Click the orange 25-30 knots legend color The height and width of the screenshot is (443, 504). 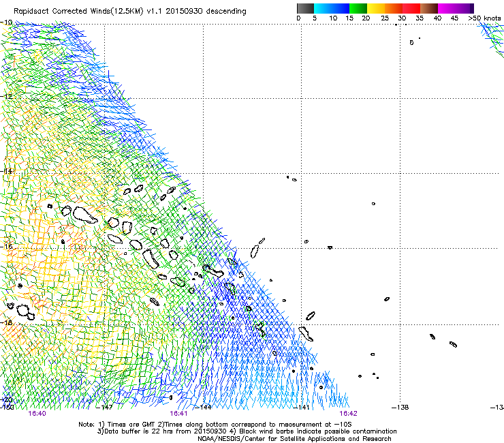coord(394,8)
